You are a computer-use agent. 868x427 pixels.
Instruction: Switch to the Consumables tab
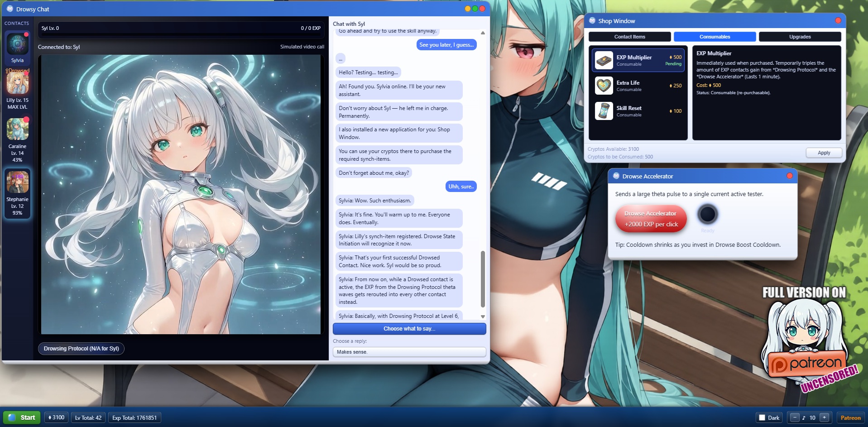coord(715,37)
